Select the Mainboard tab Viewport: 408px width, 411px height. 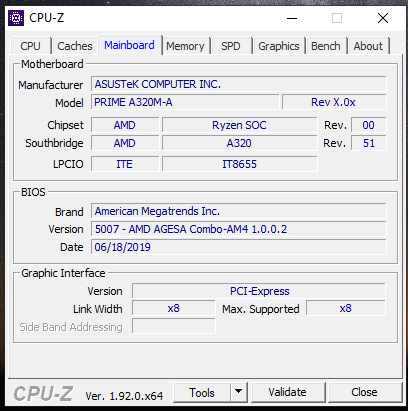coord(129,45)
